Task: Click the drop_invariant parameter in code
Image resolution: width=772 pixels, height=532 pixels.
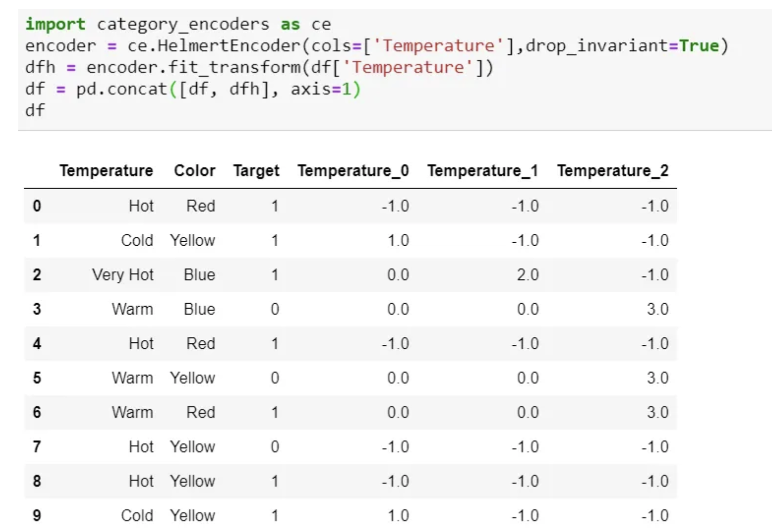Action: coord(596,46)
